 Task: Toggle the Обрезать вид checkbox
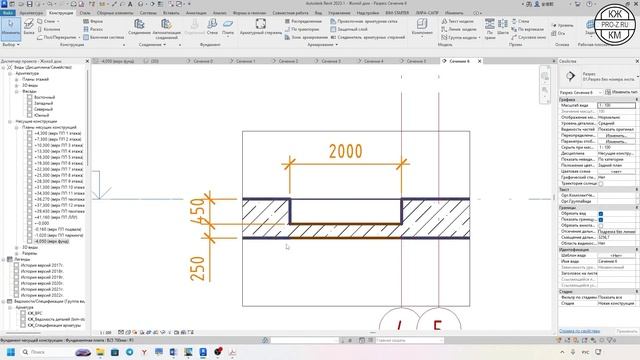[600, 214]
